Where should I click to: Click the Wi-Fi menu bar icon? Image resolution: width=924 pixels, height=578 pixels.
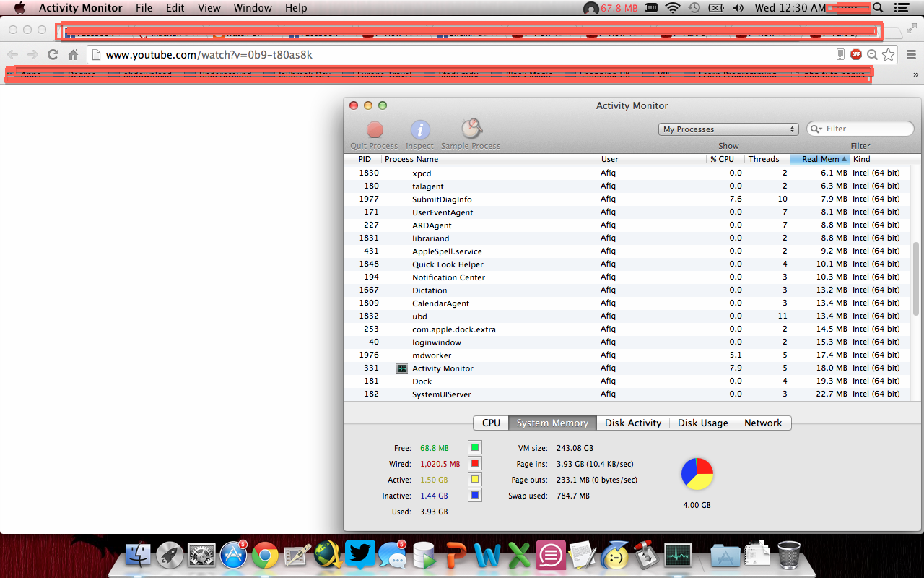click(673, 8)
